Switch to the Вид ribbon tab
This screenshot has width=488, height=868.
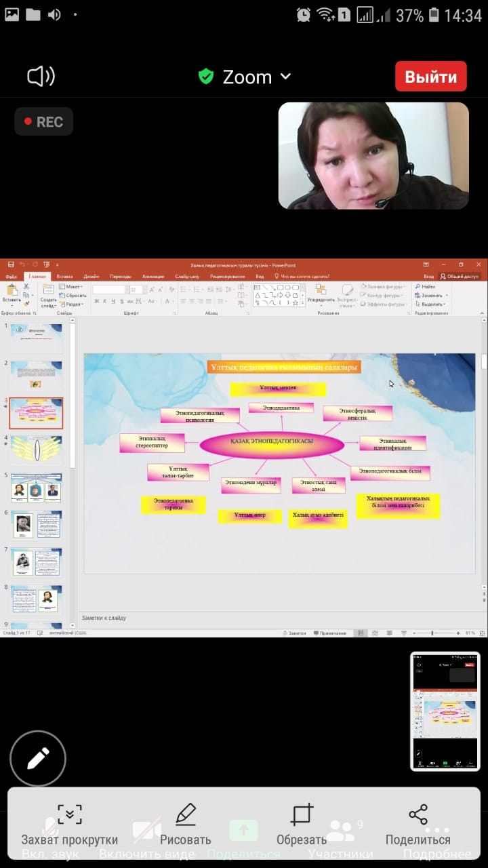tap(260, 277)
